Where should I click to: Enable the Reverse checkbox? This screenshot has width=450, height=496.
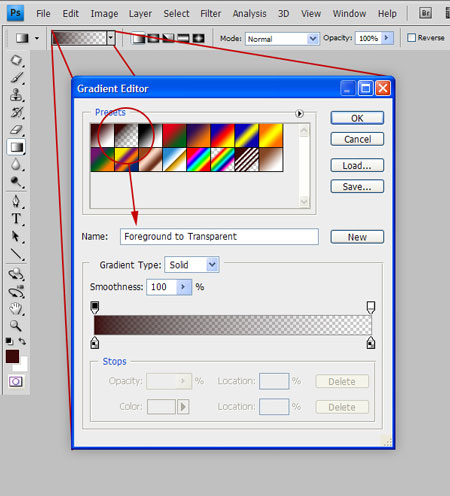coord(412,38)
